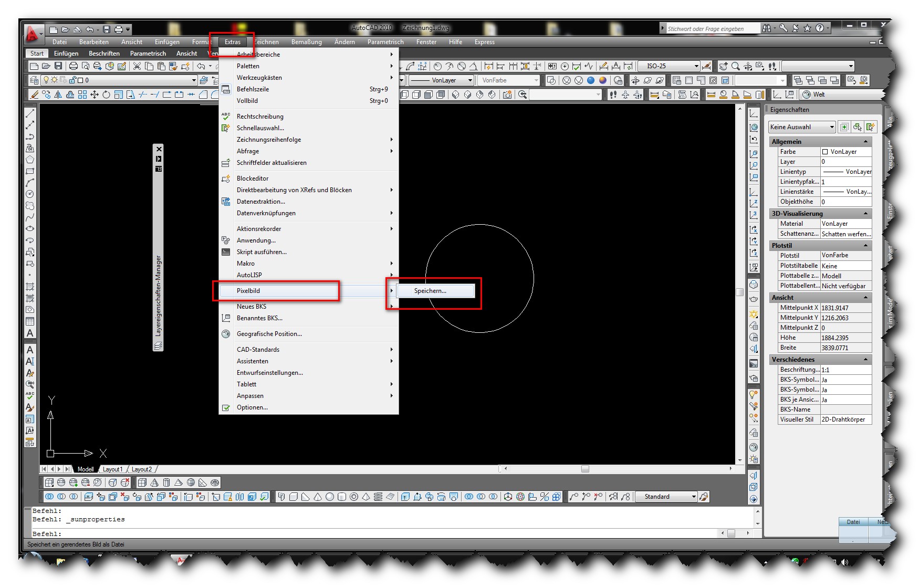Select the Polygon drawing tool
The width and height of the screenshot is (919, 588).
pyautogui.click(x=30, y=160)
